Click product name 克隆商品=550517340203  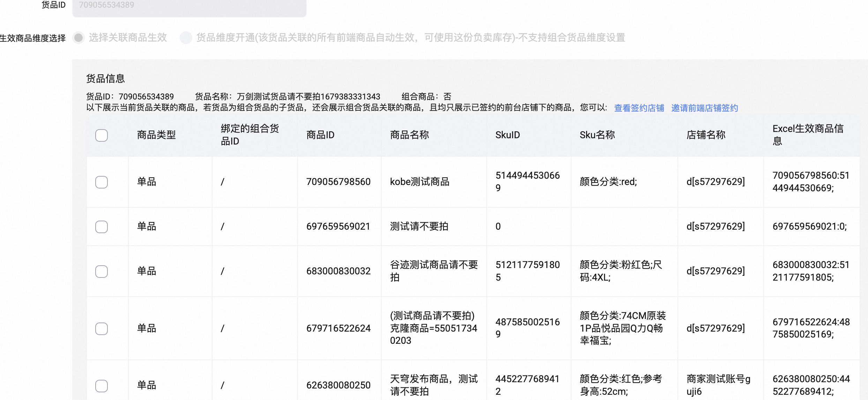point(434,328)
